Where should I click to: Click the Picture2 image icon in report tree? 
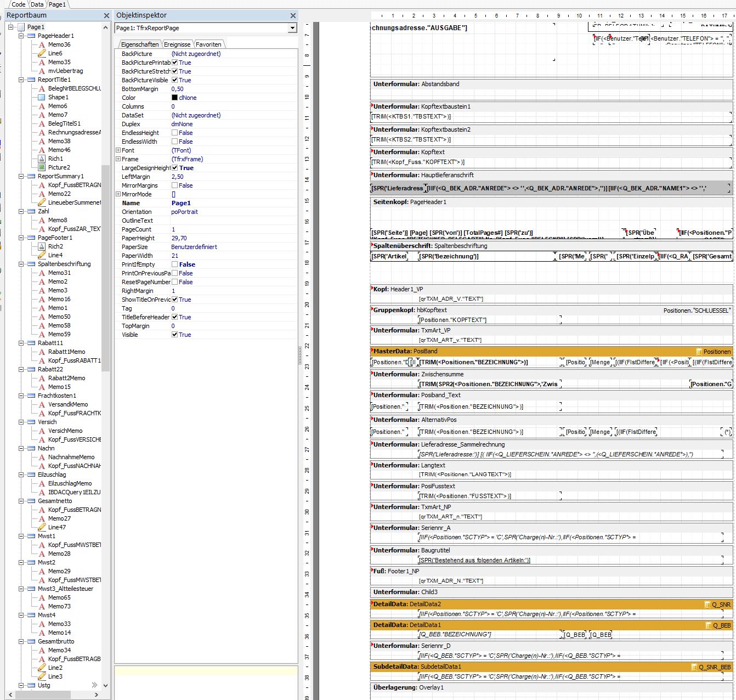click(x=42, y=167)
